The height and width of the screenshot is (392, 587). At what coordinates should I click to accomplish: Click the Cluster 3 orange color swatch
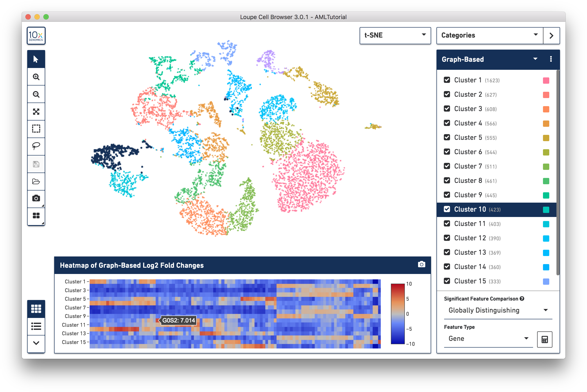tap(546, 109)
